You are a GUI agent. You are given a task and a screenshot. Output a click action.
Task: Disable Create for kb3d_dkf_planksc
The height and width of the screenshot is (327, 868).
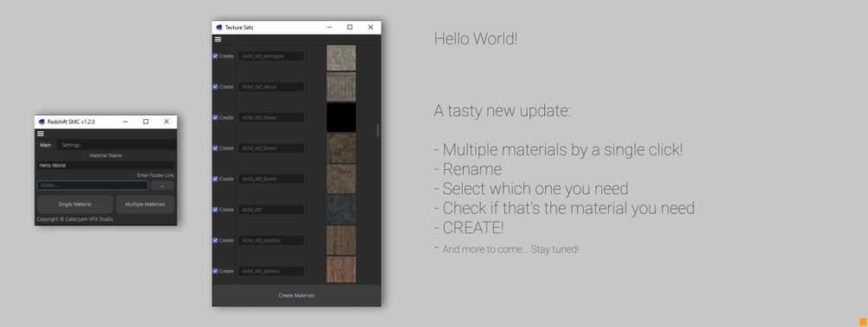pos(215,271)
